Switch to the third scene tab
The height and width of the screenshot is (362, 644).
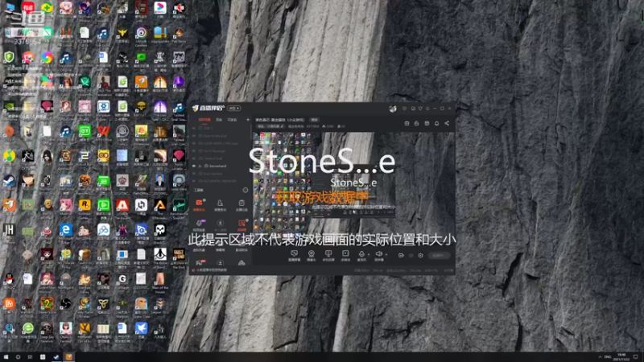[x=232, y=120]
